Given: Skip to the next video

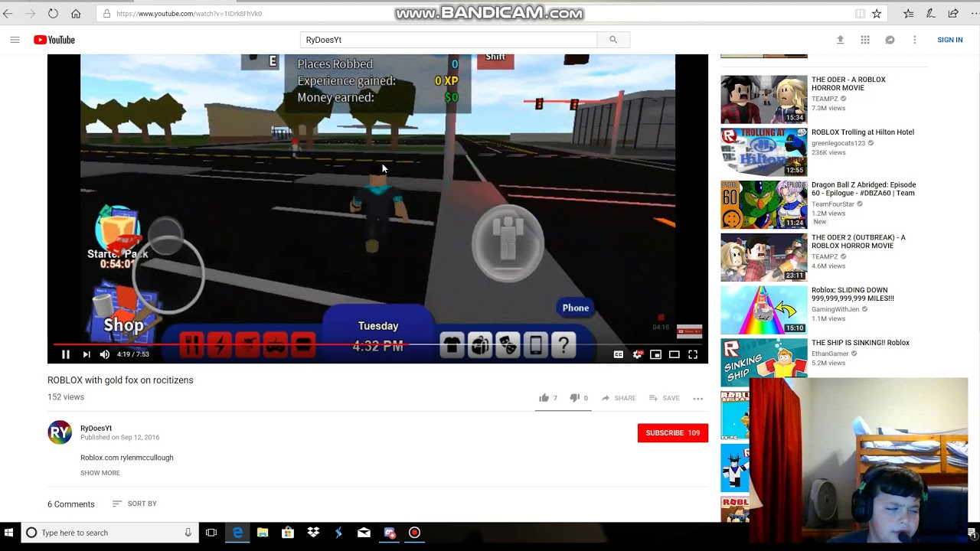Looking at the screenshot, I should click(x=87, y=354).
